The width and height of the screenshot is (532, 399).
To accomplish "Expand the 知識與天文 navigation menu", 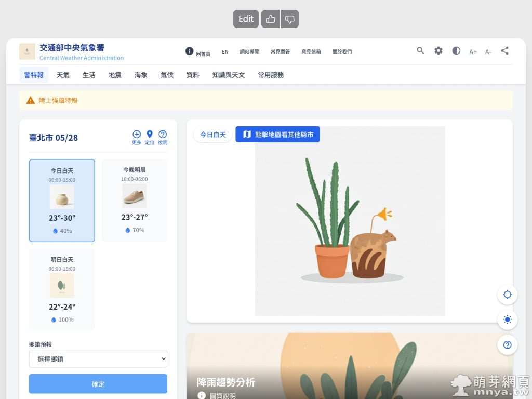I will tap(229, 75).
